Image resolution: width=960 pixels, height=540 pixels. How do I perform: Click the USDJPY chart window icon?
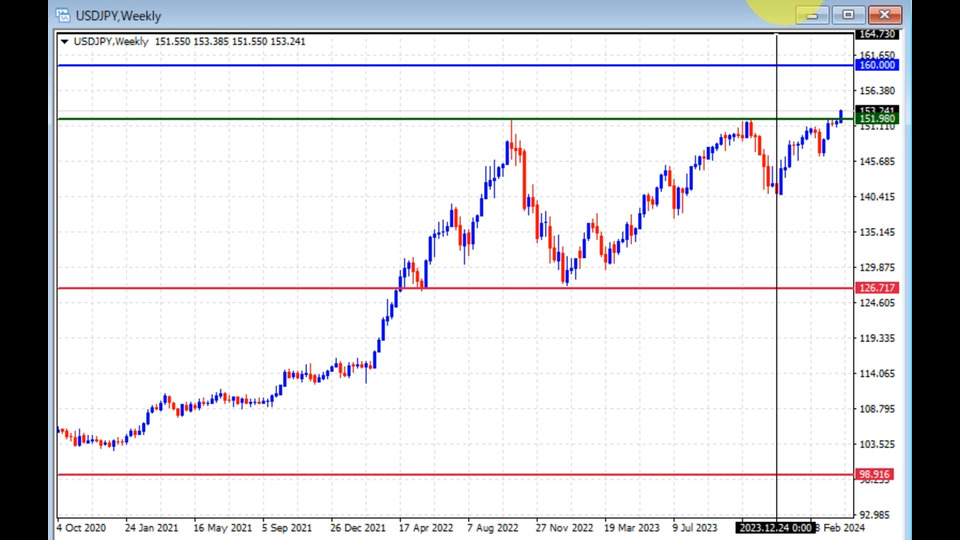click(x=62, y=15)
